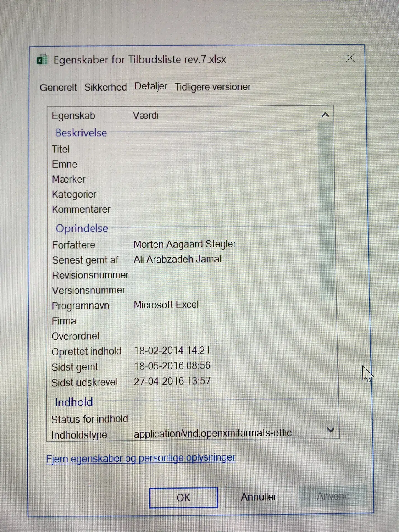Click the Excel file icon in title bar
This screenshot has width=399, height=532.
[42, 60]
